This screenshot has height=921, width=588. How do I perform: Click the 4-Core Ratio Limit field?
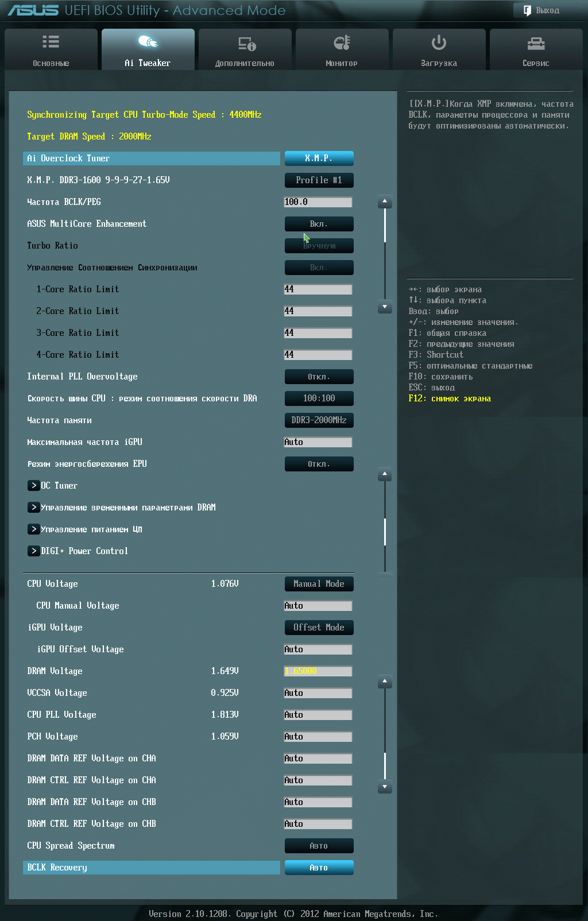(x=318, y=355)
